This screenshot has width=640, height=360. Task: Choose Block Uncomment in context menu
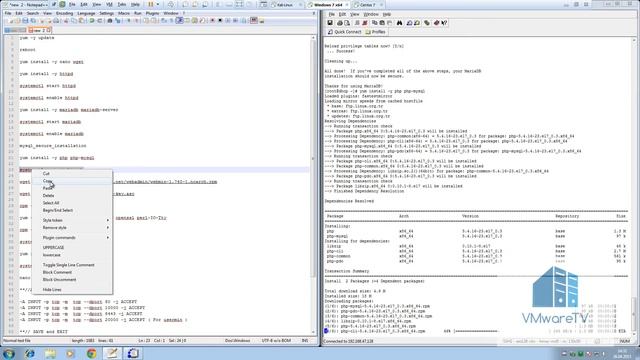pyautogui.click(x=60, y=280)
